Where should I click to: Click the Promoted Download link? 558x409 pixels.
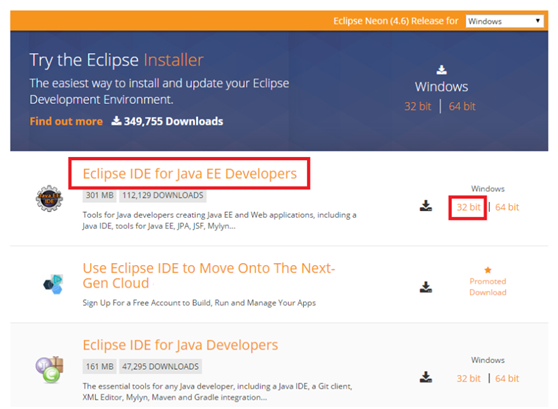488,287
